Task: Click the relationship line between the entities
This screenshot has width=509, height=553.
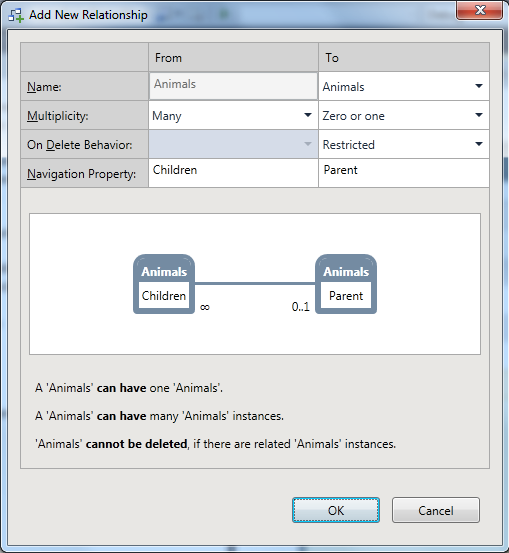Action: click(x=255, y=283)
